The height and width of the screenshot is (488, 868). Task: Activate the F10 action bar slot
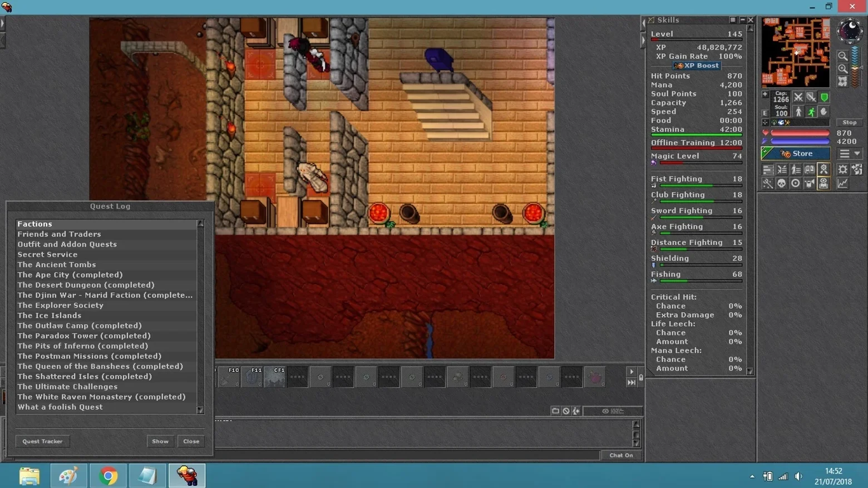click(x=229, y=377)
